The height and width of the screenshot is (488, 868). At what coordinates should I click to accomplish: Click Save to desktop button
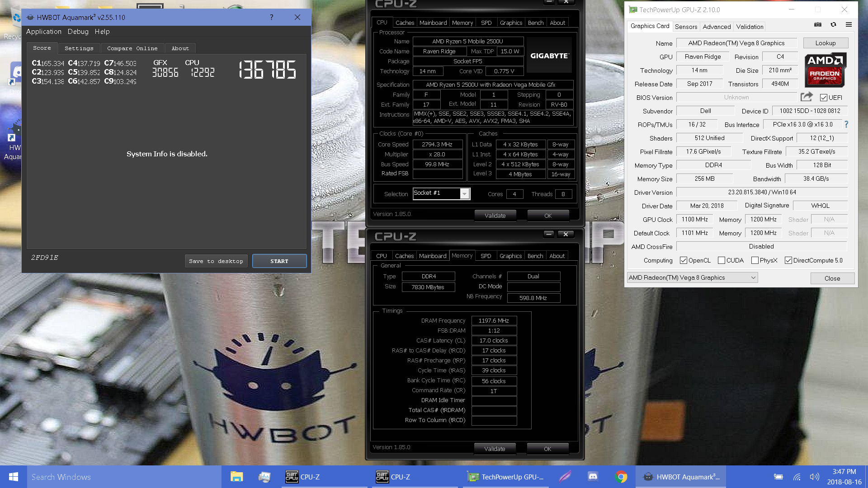click(216, 261)
